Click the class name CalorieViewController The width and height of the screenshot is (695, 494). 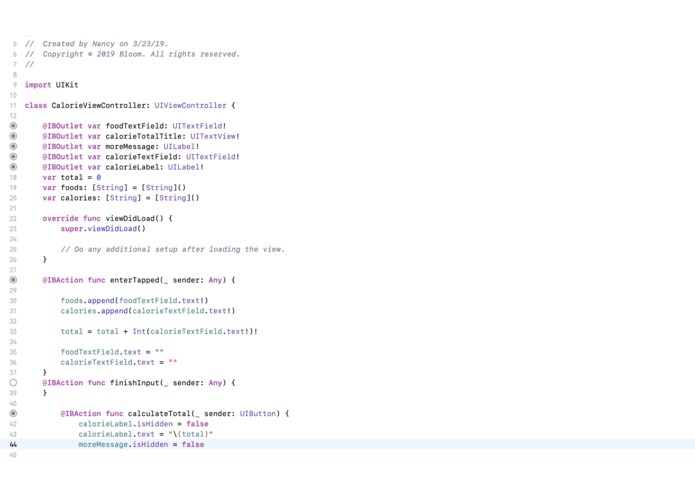coord(99,105)
